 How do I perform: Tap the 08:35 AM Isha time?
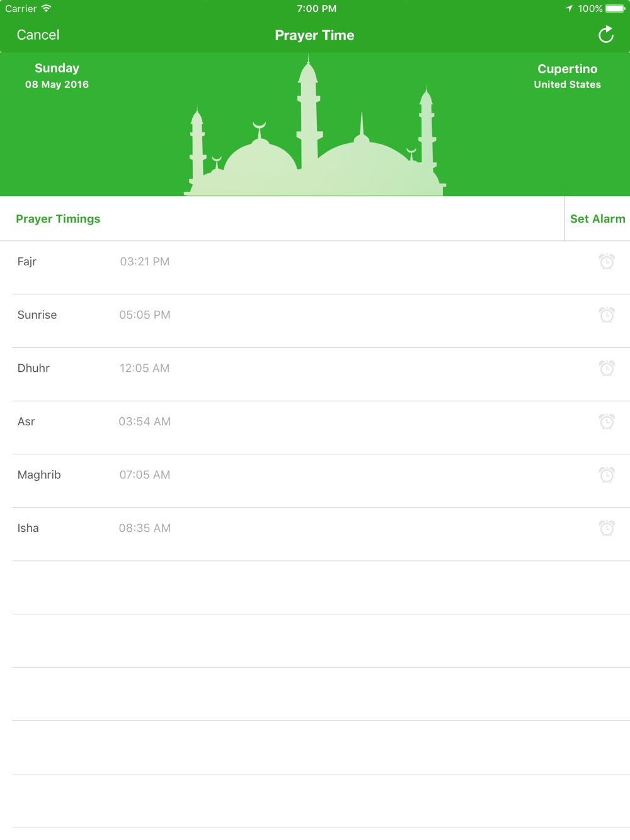(x=145, y=528)
